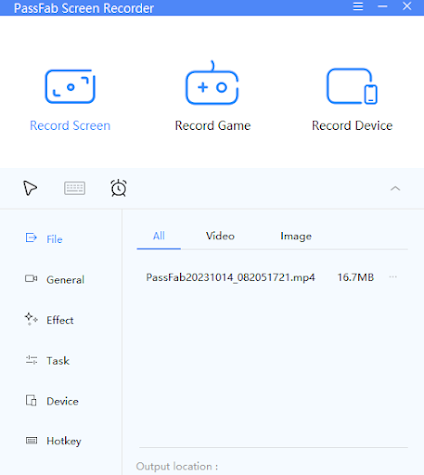This screenshot has height=475, width=424.
Task: Open the Hotkey settings section
Action: click(64, 441)
